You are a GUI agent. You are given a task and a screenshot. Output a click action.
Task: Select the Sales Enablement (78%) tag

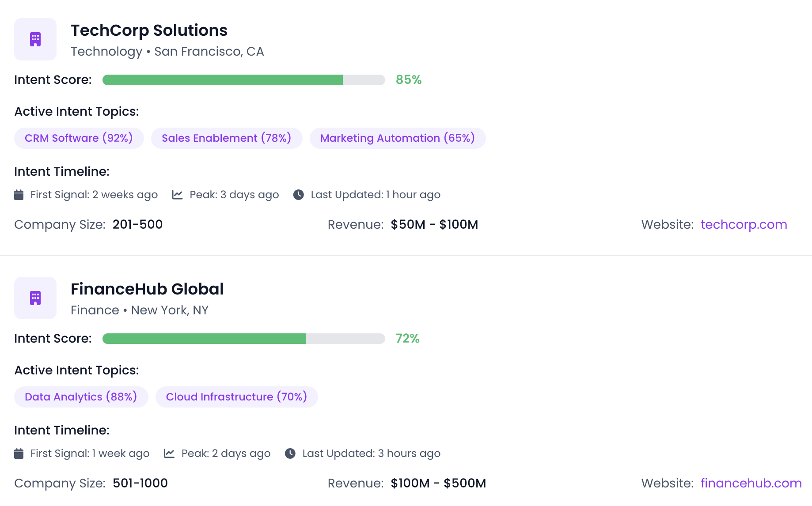point(226,138)
